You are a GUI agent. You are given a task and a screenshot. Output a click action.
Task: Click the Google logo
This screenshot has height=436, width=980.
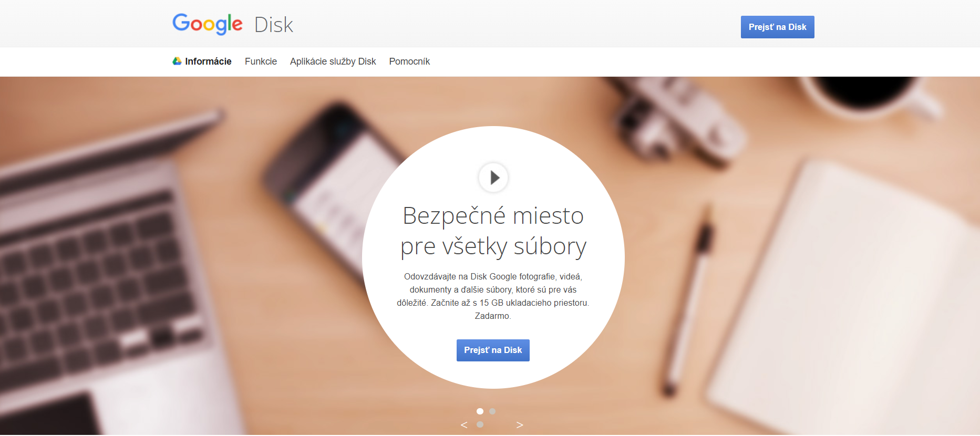pos(208,24)
